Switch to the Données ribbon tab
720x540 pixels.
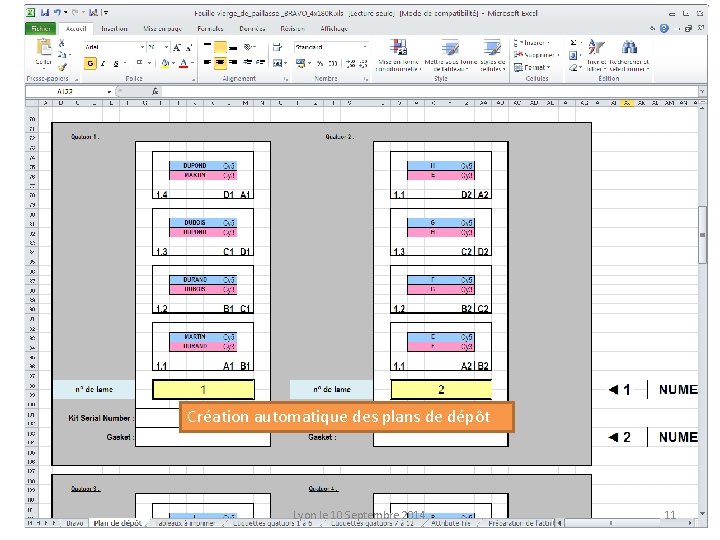pos(252,28)
